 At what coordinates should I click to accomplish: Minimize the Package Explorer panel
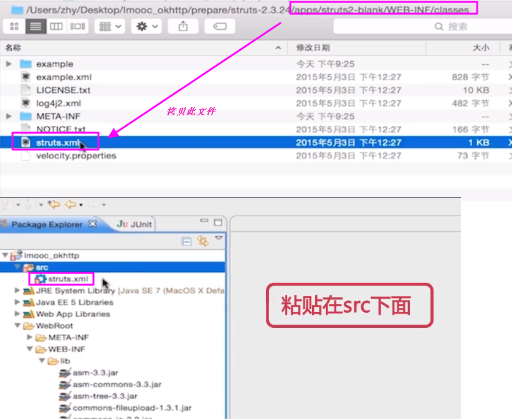pos(204,221)
